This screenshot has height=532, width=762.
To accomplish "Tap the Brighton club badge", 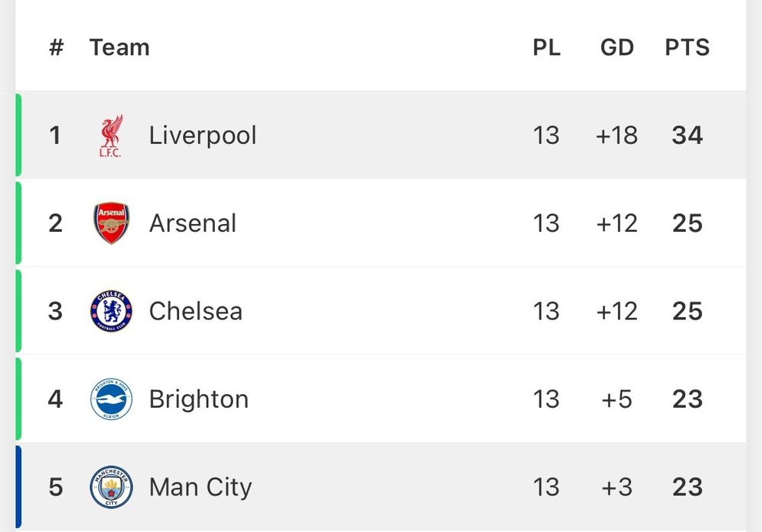I will [111, 399].
